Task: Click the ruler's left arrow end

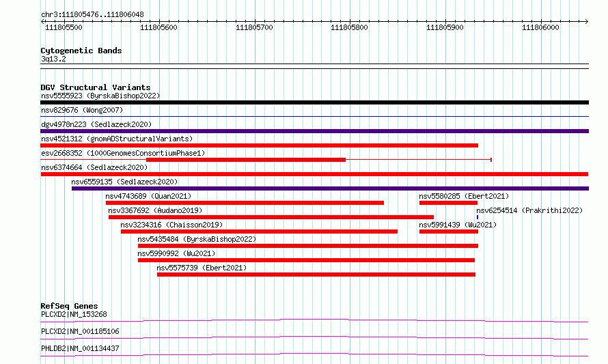Action: pyautogui.click(x=42, y=21)
